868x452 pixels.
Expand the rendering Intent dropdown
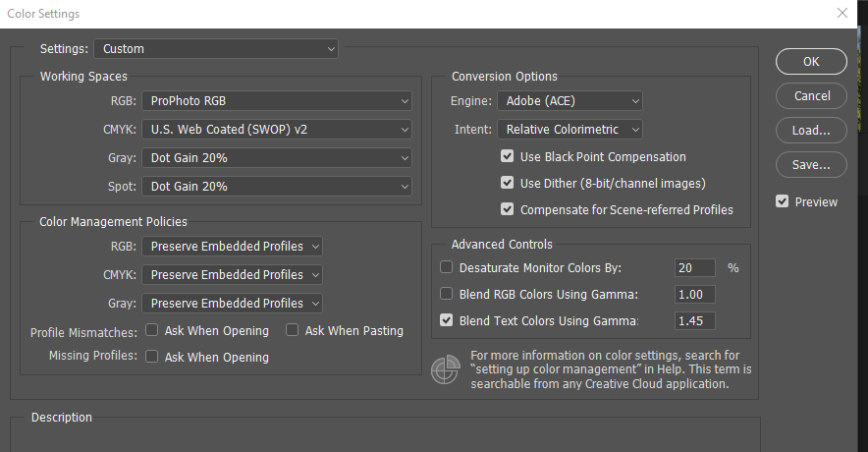(570, 129)
